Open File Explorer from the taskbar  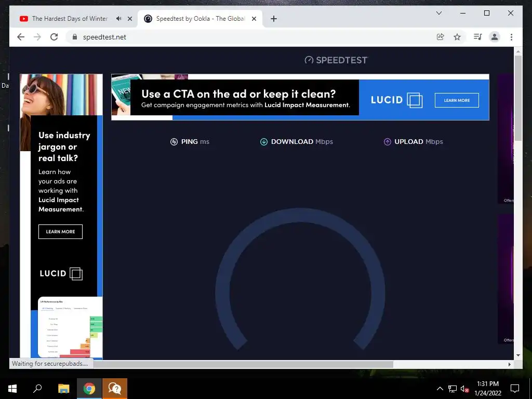pos(63,389)
